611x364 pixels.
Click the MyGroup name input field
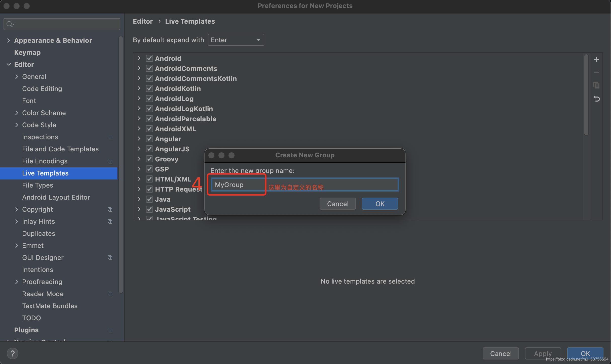(x=304, y=185)
